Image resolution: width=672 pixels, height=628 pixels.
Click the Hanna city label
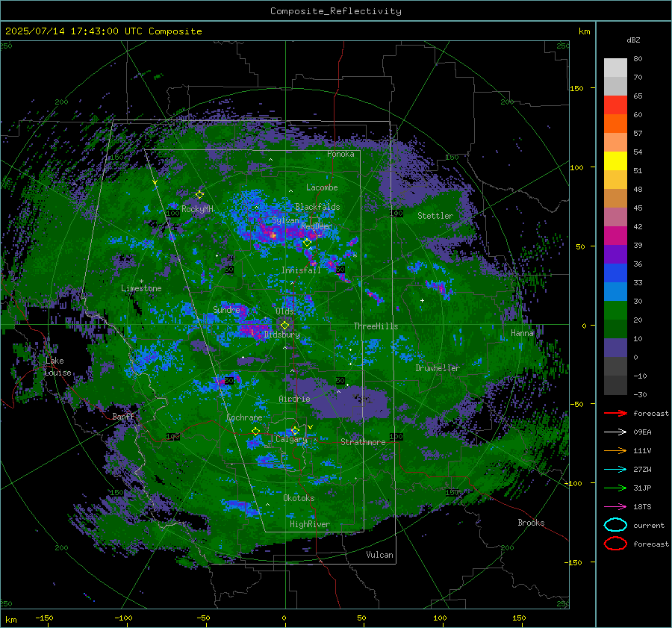[522, 333]
